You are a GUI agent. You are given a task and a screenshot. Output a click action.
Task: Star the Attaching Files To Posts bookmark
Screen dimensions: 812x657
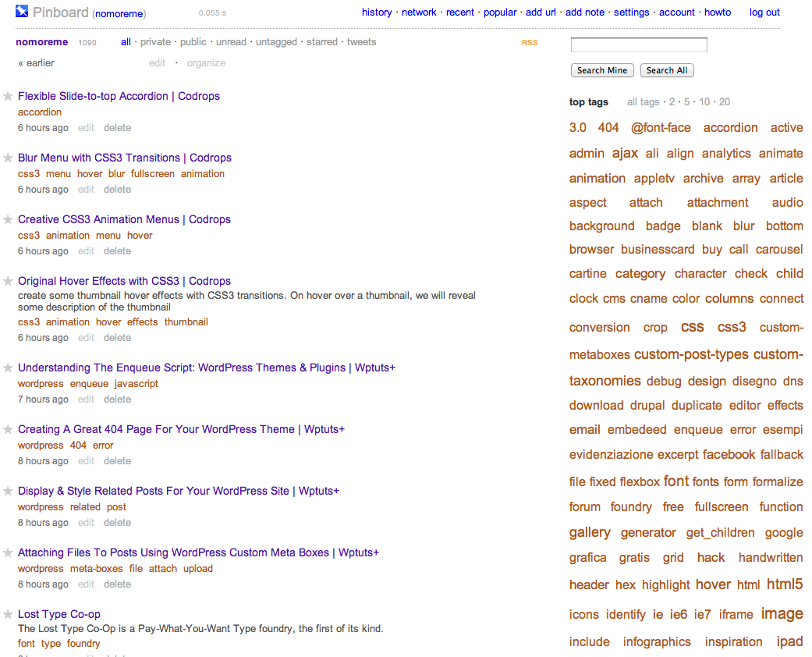point(8,553)
